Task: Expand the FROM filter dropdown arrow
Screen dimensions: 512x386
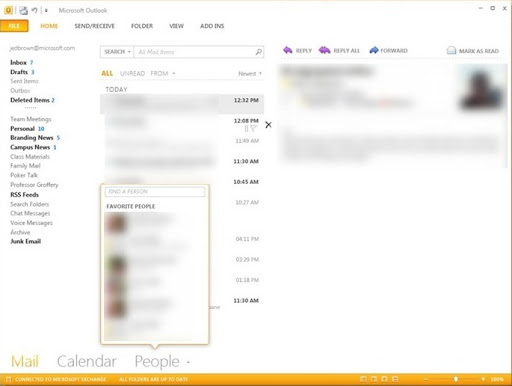Action: point(174,73)
